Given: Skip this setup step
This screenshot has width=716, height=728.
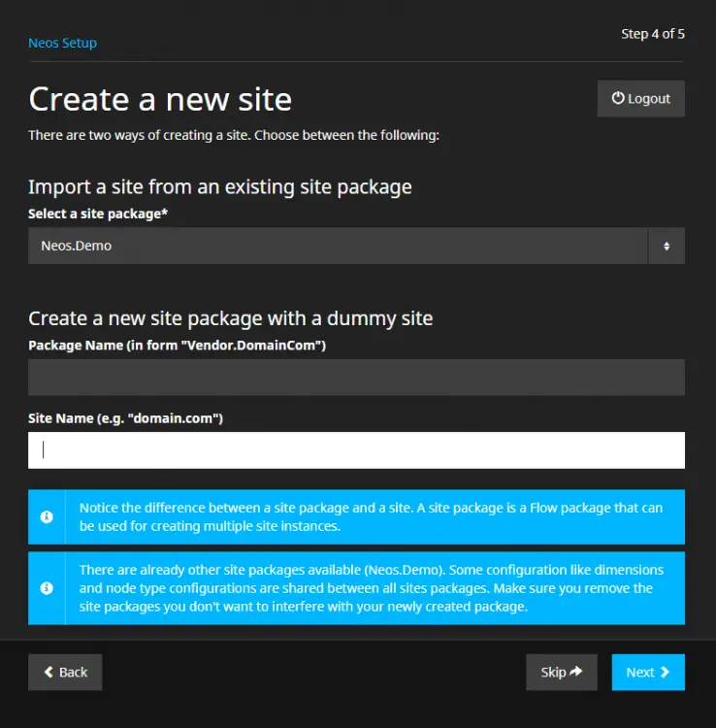Looking at the screenshot, I should pos(561,672).
